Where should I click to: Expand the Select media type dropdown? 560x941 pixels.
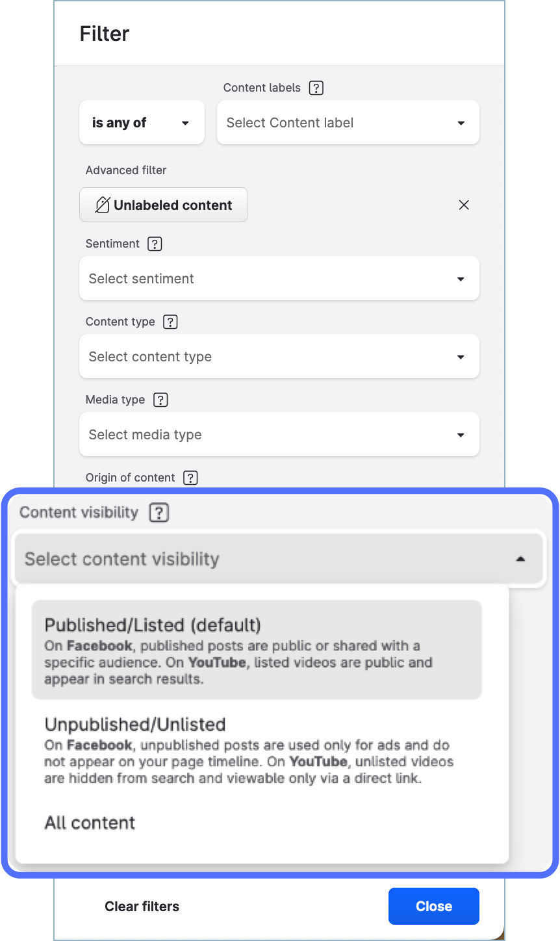(279, 435)
